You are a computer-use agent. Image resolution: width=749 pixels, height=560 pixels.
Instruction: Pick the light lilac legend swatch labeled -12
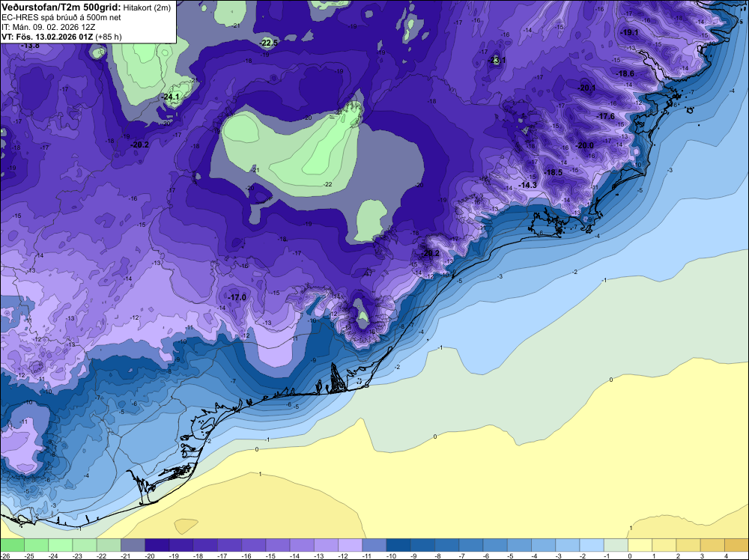[x=350, y=545]
